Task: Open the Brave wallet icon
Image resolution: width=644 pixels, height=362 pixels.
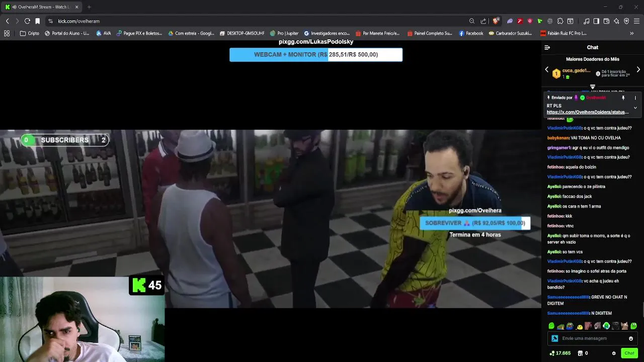Action: pos(606,21)
